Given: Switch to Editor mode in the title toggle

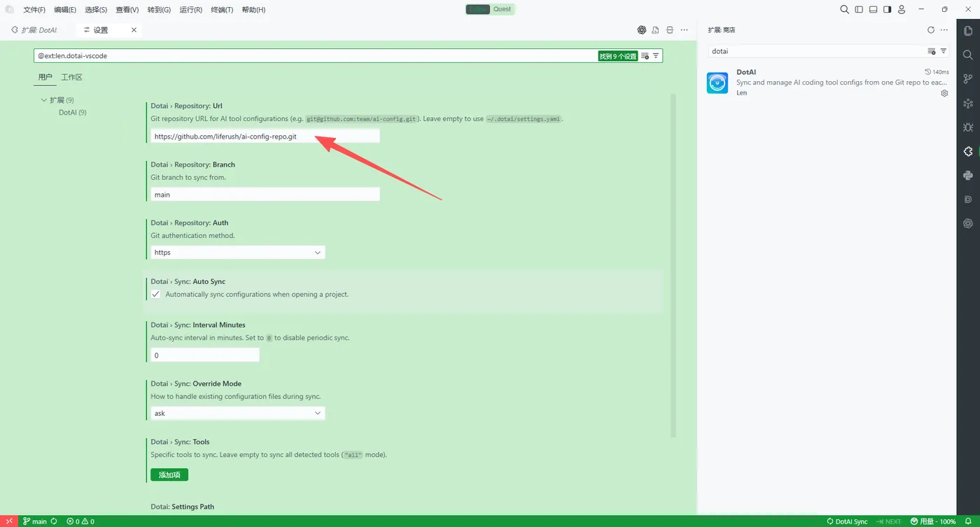Looking at the screenshot, I should pyautogui.click(x=478, y=9).
